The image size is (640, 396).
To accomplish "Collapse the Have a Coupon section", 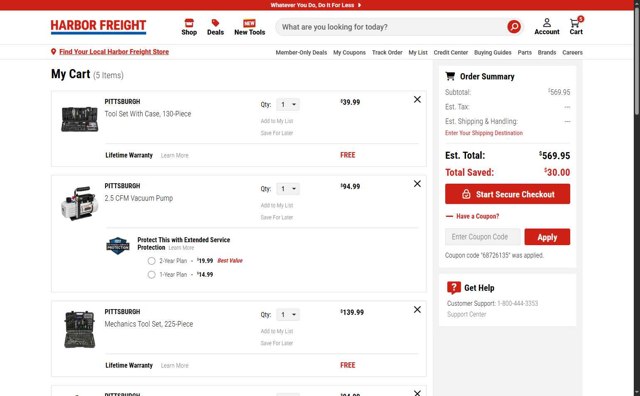I will coord(472,216).
